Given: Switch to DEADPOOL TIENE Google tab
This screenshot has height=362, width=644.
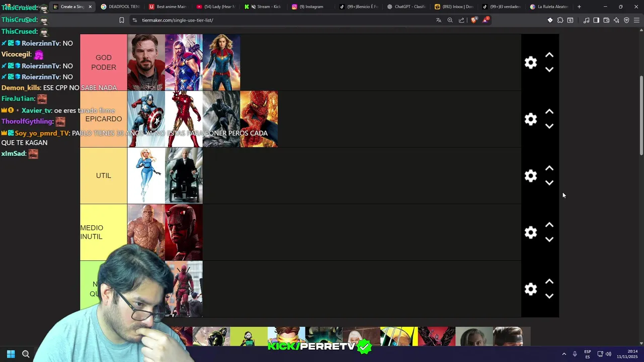Looking at the screenshot, I should (120, 7).
